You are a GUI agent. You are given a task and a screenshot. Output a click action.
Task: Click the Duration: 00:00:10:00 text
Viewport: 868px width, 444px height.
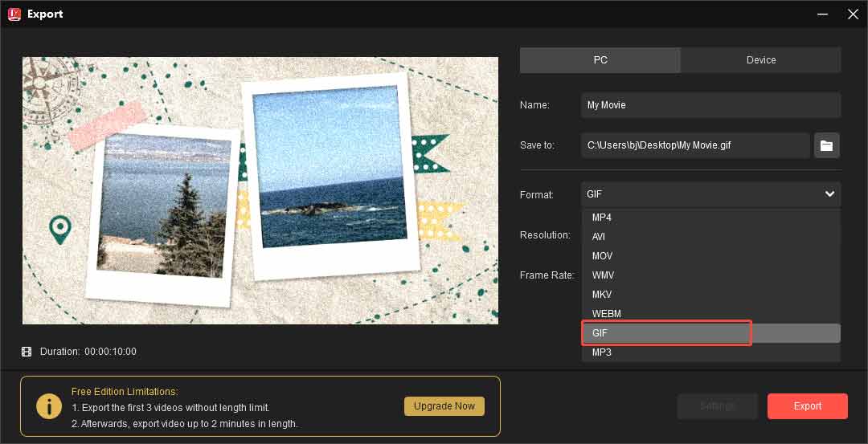(88, 352)
